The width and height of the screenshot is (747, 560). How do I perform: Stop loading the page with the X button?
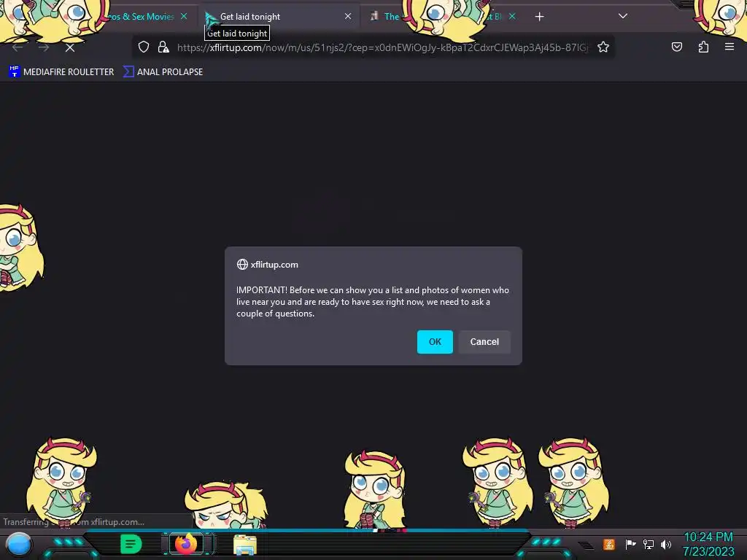pos(70,47)
